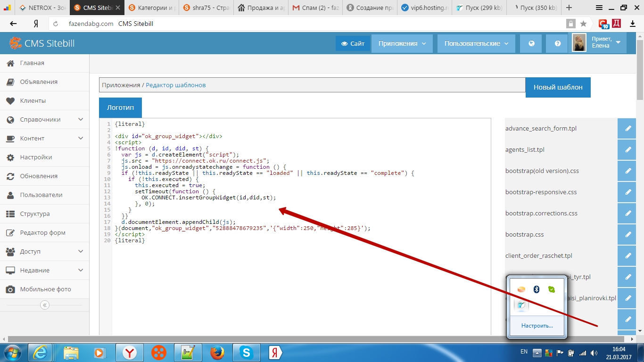Expand the Справочники sidebar section
Viewport: 644px width, 362px height.
44,120
